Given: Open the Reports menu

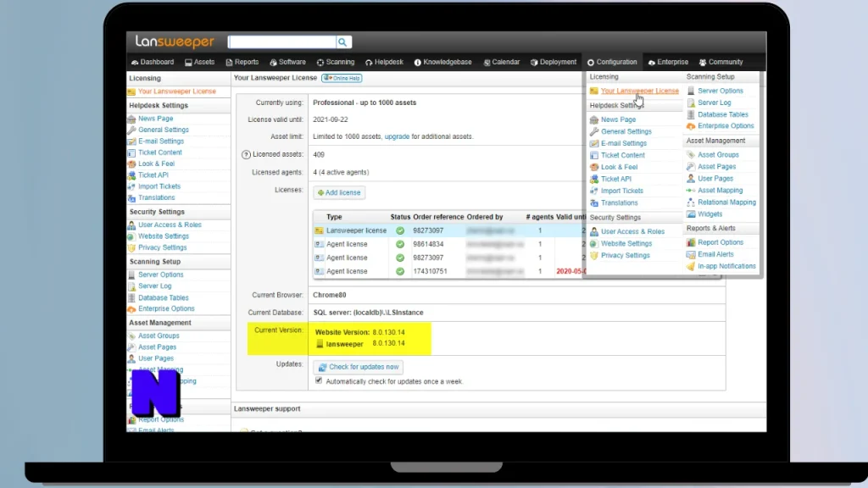Looking at the screenshot, I should pos(242,62).
